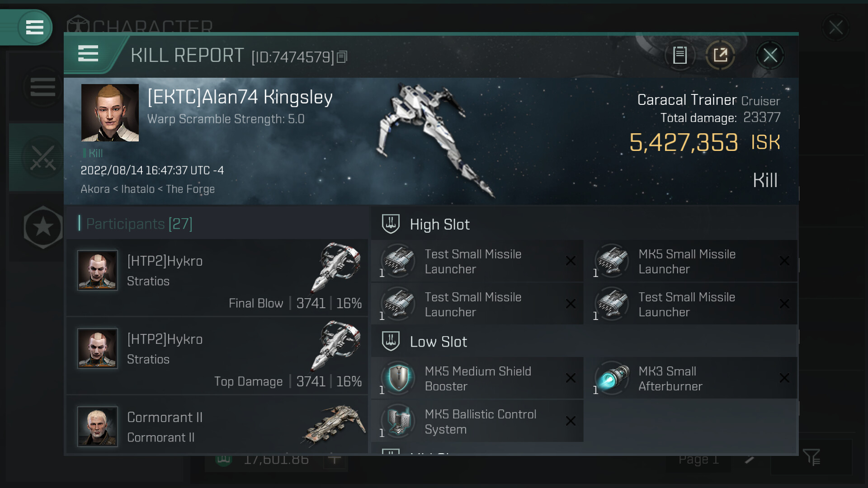Screen dimensions: 868x488
Task: Click X beside MK3 Small Afterburner
Action: [x=784, y=378]
